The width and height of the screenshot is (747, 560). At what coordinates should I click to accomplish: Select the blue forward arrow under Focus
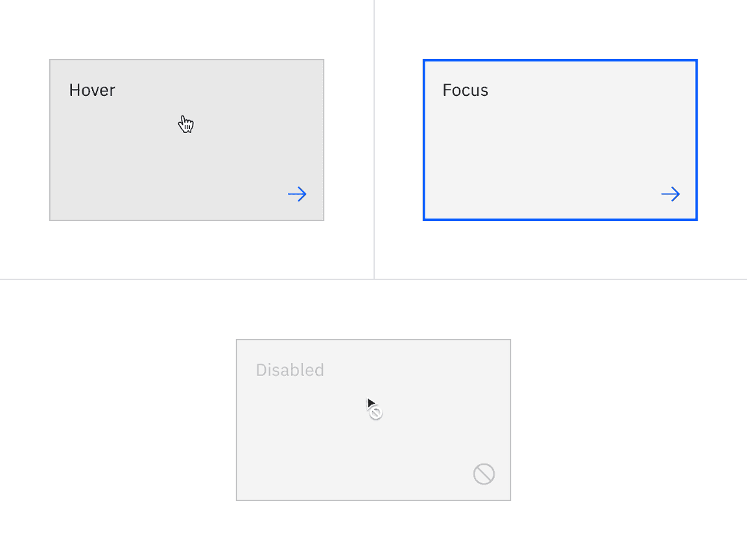click(x=670, y=194)
